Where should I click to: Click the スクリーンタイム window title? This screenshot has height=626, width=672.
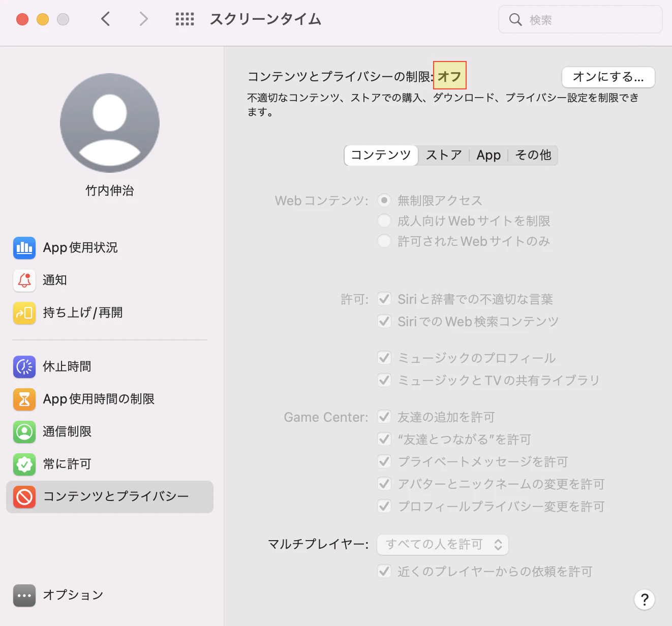click(266, 19)
